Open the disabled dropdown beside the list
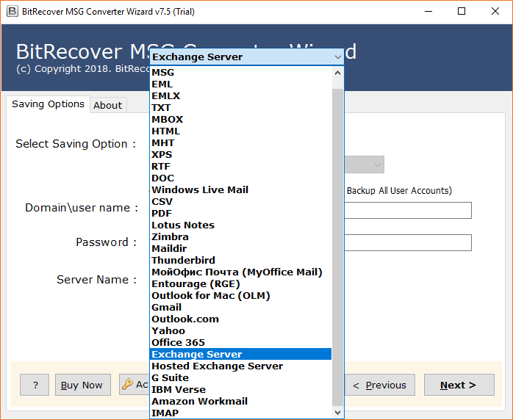 pos(364,164)
